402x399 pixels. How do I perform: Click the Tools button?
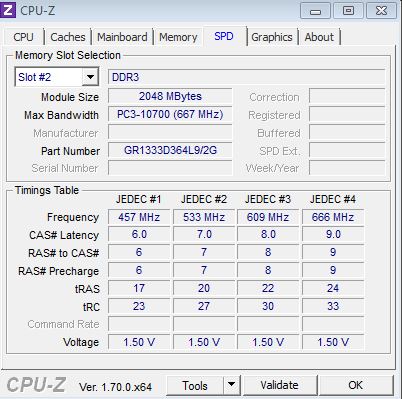195,386
